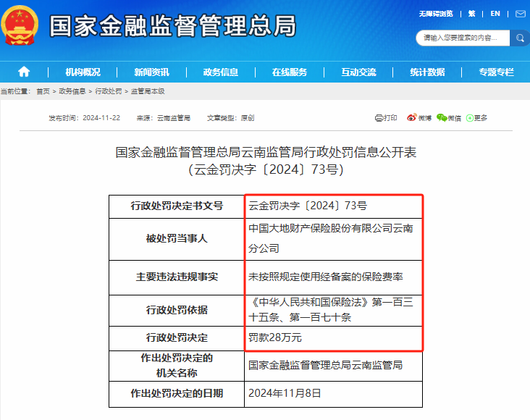Open the 新闻资讯 menu

coord(152,72)
